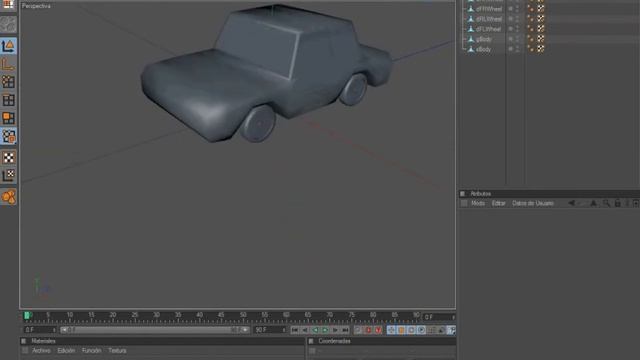Click the orange tag on sBody row
The image size is (640, 360).
pyautogui.click(x=531, y=49)
